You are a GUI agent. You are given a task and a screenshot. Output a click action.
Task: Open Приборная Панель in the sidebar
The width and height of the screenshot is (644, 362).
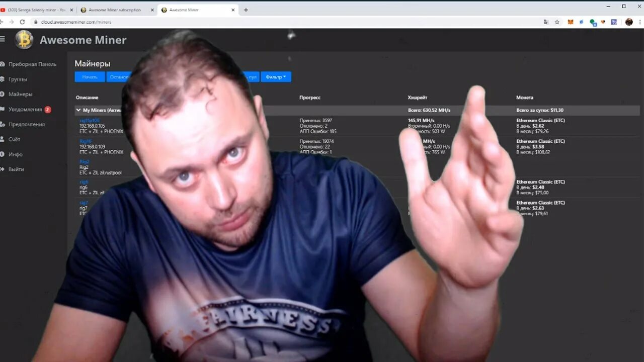[32, 64]
